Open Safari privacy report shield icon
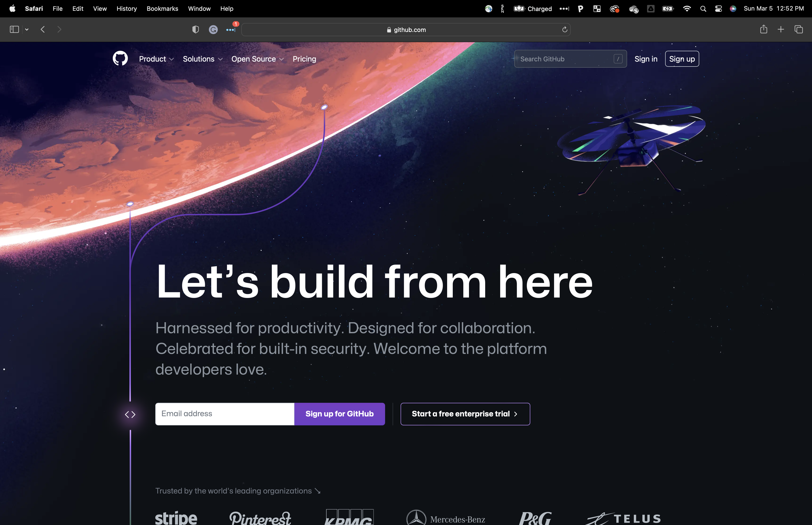 (195, 30)
